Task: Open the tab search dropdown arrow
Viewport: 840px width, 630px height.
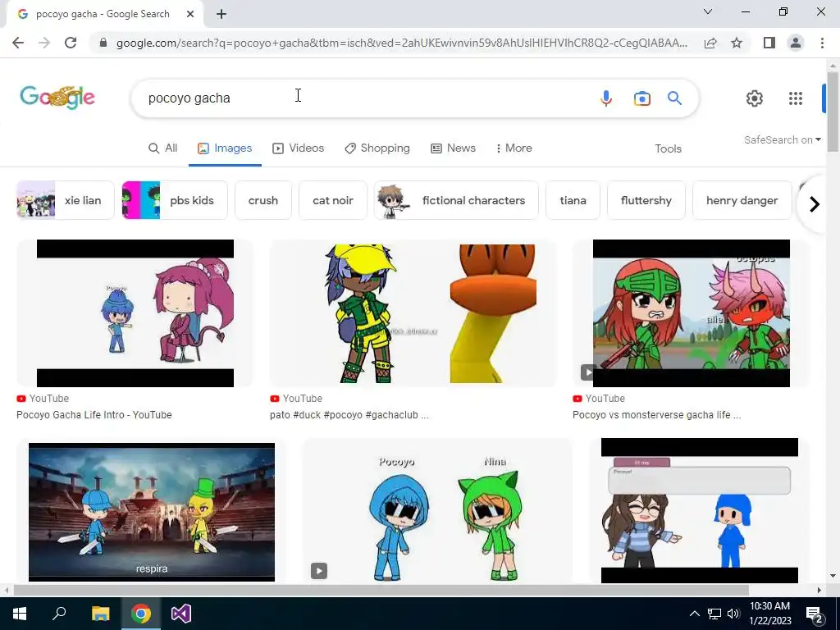Action: (708, 11)
